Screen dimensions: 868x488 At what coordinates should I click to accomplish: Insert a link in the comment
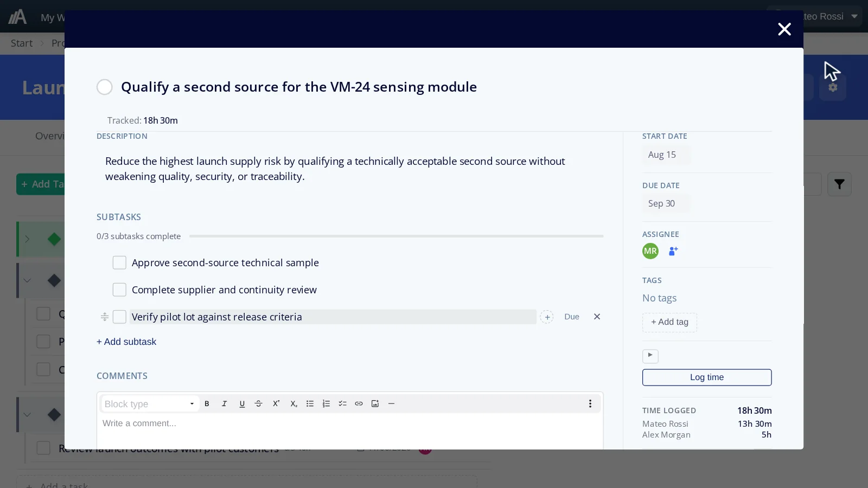click(x=359, y=403)
